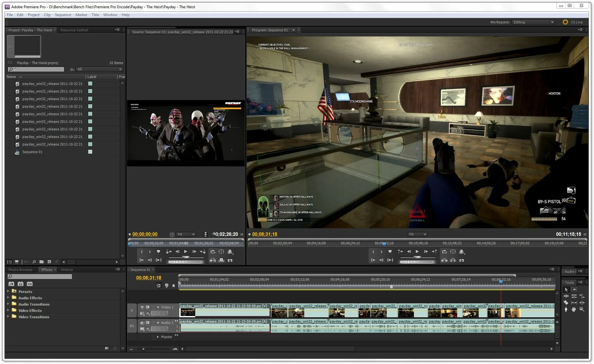Create new custom bin in Effects panel
The image size is (594, 364).
[107, 349]
